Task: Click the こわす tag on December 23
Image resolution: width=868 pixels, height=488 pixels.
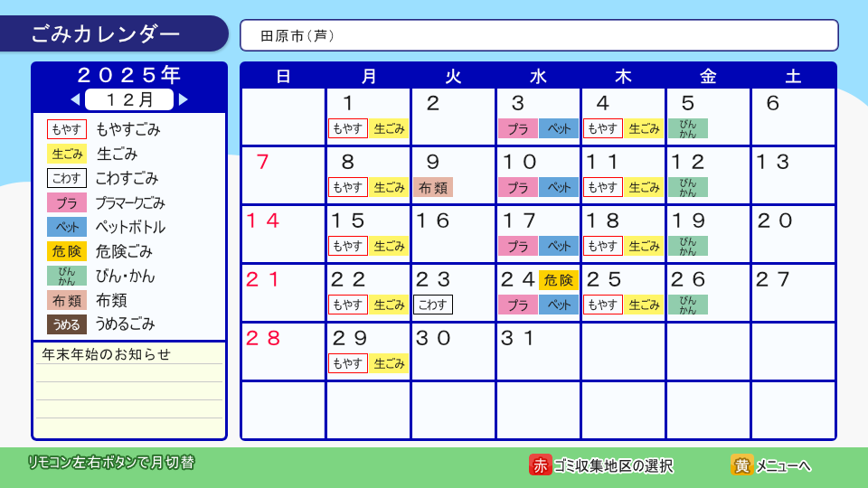Action: coord(433,305)
